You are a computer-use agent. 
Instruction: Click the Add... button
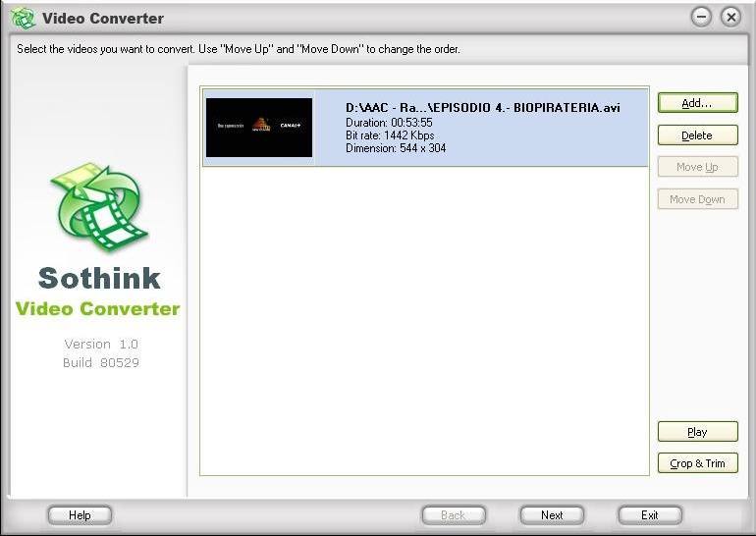(697, 103)
